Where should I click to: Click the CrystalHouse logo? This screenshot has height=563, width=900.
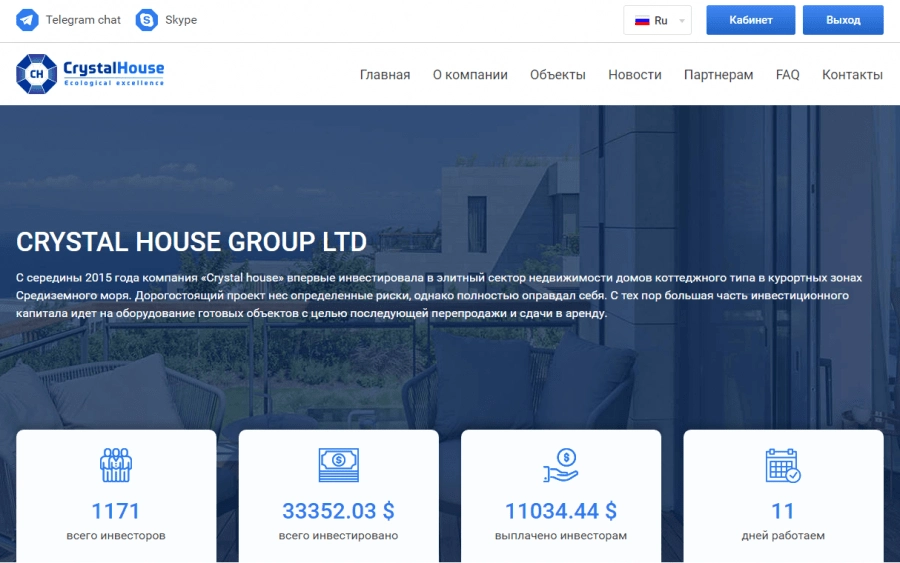click(90, 74)
